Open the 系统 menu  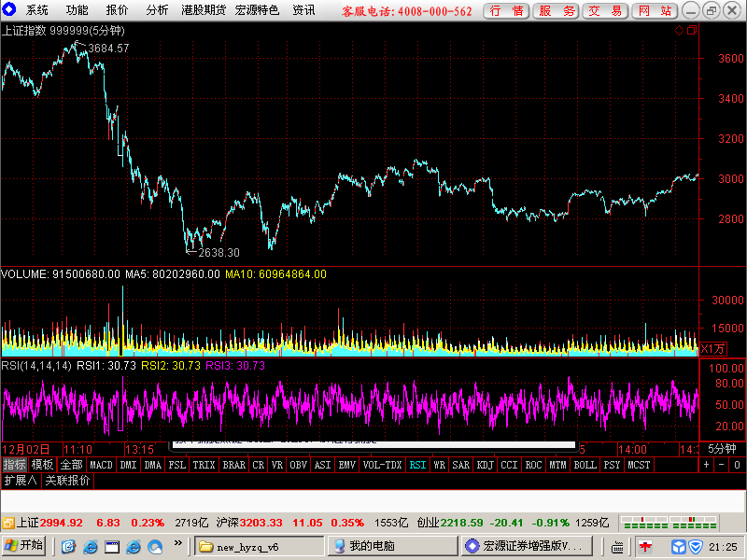[36, 10]
